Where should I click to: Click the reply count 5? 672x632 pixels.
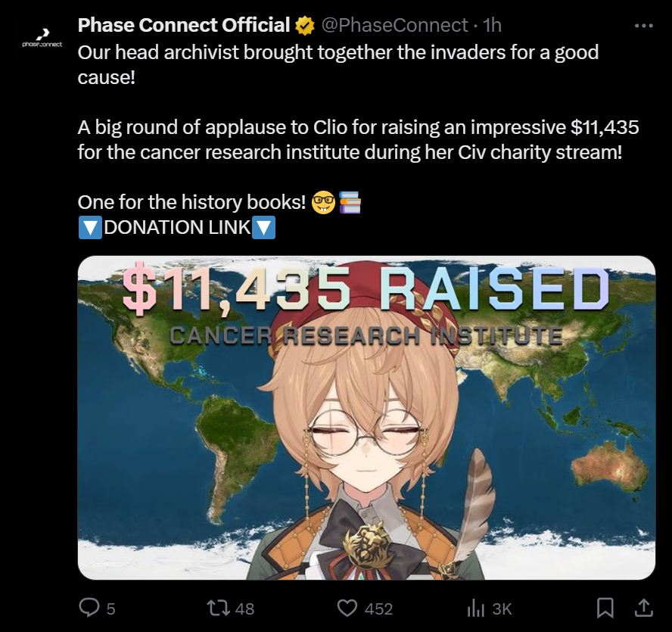pos(111,609)
